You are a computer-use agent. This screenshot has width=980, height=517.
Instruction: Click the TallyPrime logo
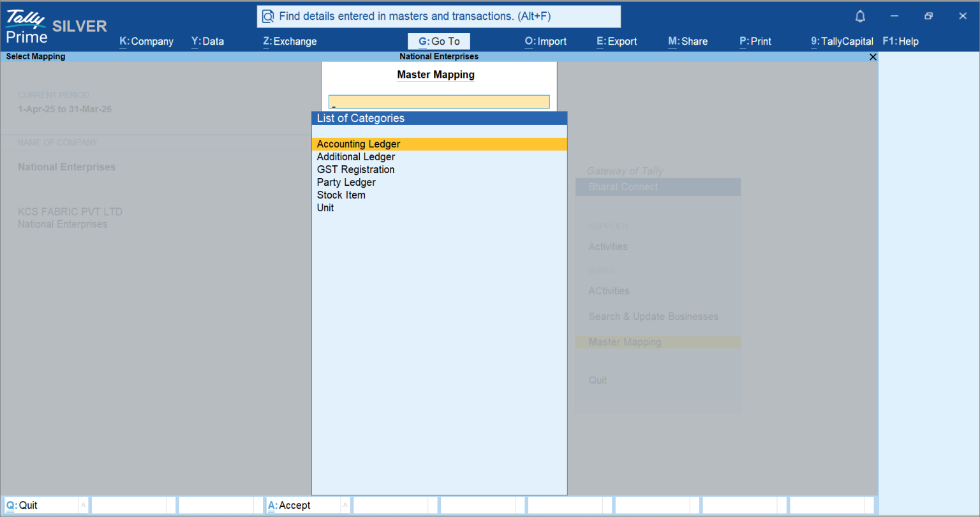pyautogui.click(x=26, y=27)
